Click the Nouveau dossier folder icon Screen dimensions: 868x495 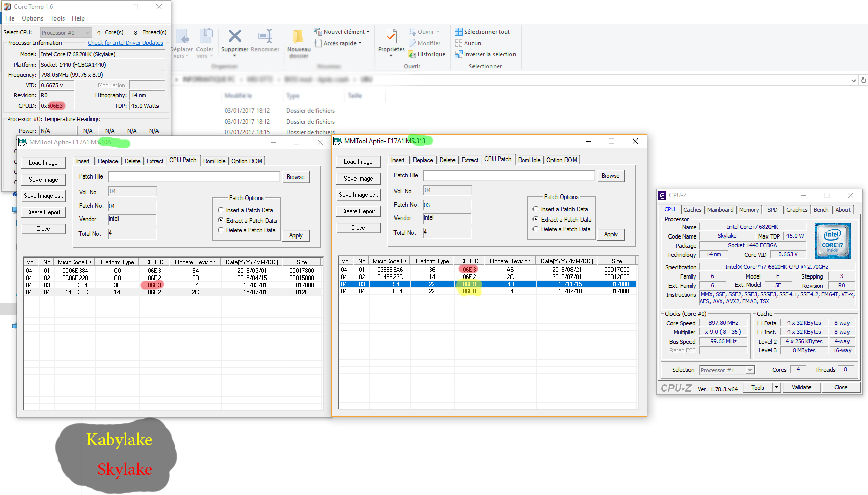coord(298,36)
